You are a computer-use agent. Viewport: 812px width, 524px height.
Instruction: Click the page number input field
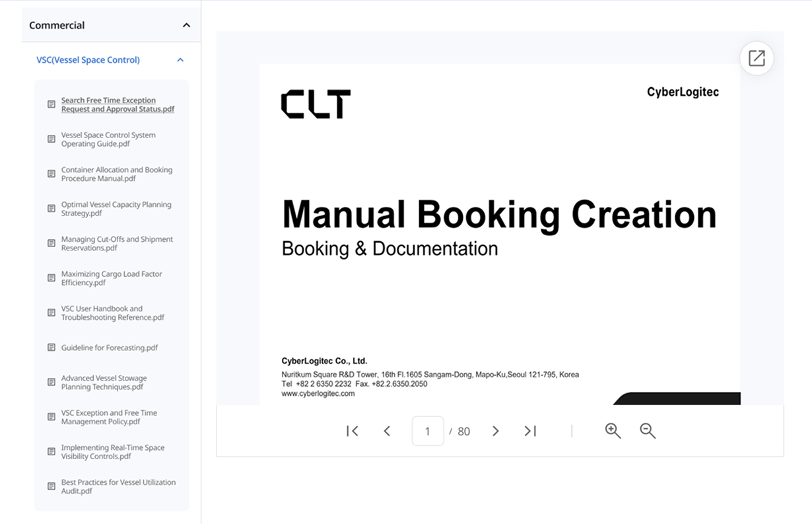[427, 431]
